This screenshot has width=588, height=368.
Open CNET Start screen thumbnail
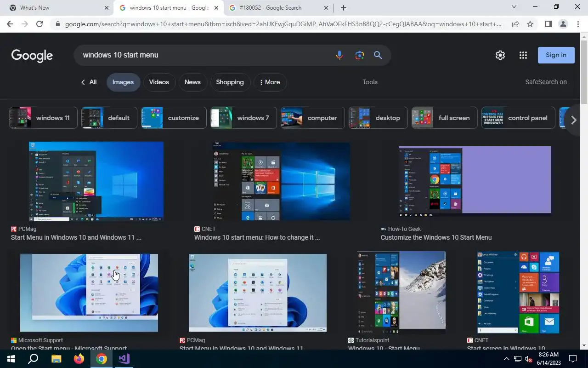(x=518, y=293)
